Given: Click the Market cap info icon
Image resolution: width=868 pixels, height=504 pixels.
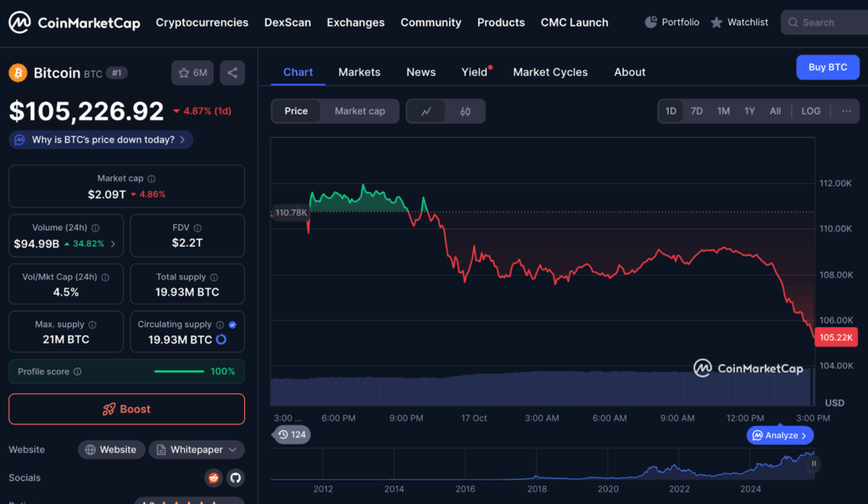Looking at the screenshot, I should [x=152, y=179].
